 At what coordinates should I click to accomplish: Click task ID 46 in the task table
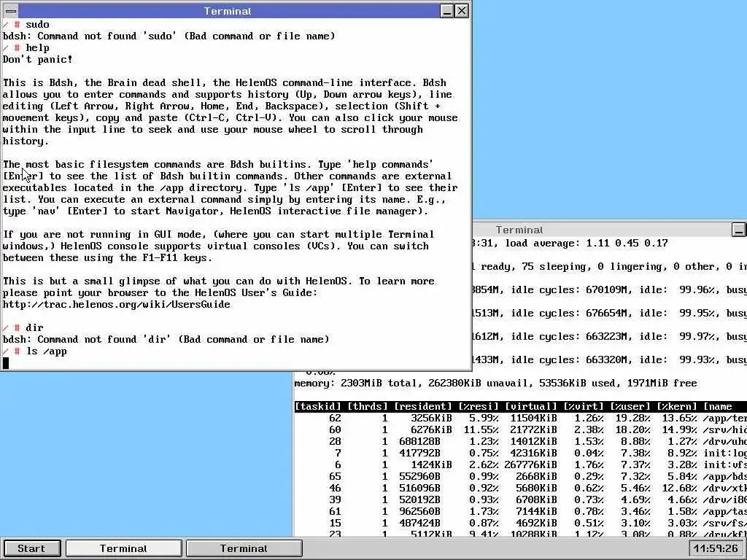(335, 488)
